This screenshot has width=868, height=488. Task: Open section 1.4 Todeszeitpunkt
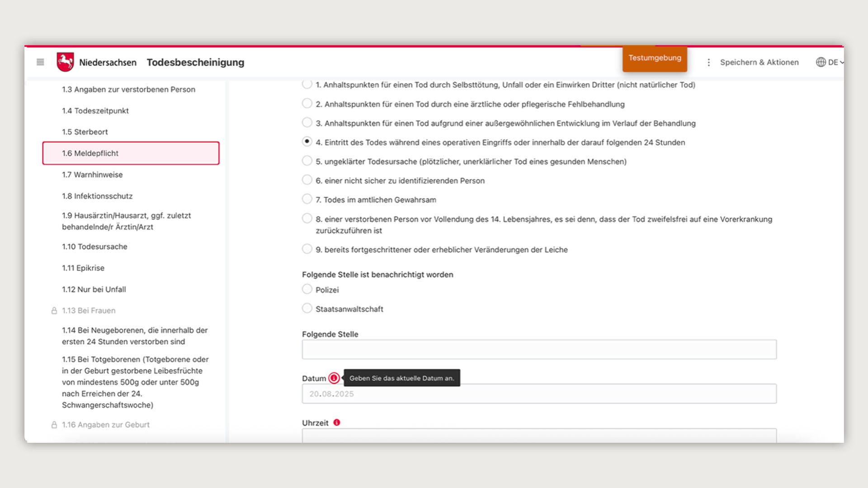[x=95, y=111]
